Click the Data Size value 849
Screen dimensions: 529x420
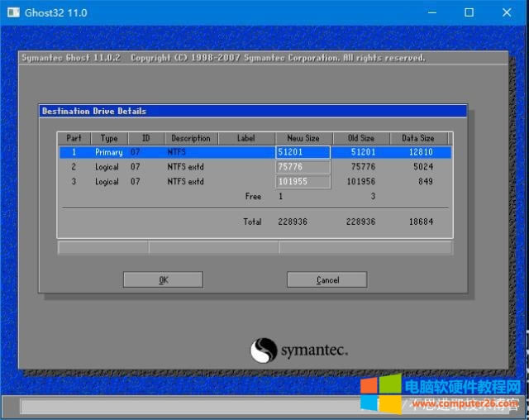(426, 182)
